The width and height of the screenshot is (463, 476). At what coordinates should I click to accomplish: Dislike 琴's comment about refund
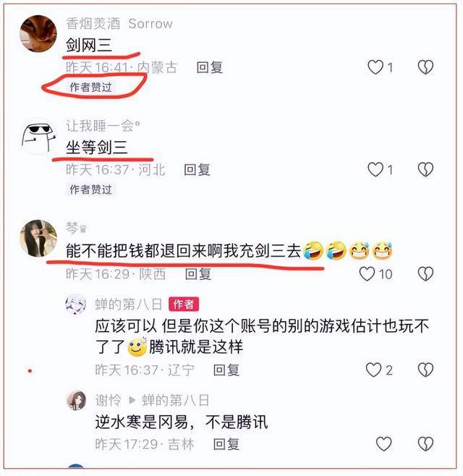click(x=425, y=274)
